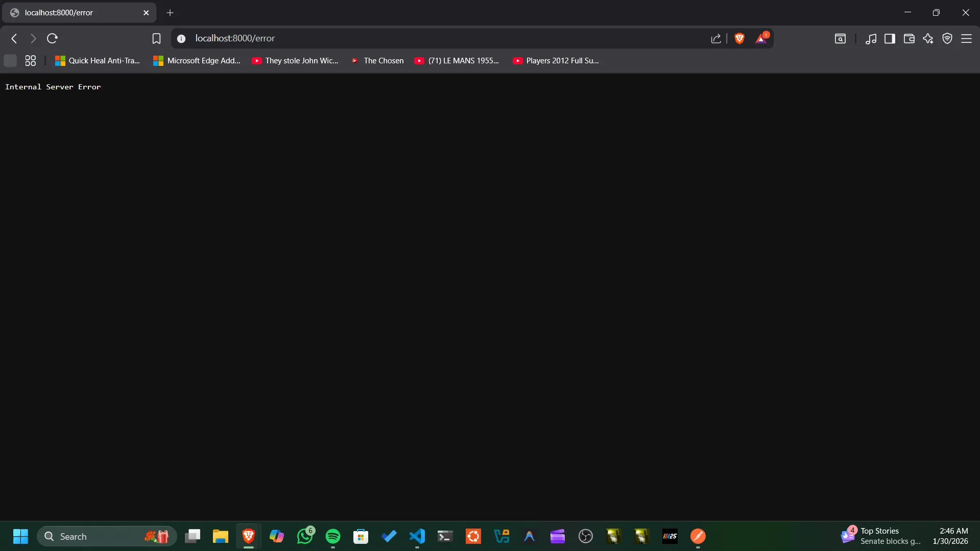Select the localhost:8000/error tab

77,13
